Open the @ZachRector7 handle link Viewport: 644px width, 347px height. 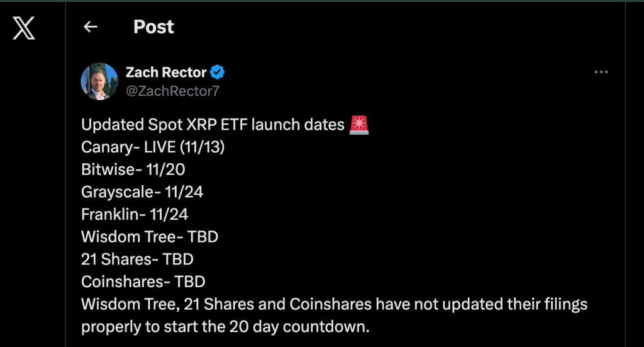(172, 91)
